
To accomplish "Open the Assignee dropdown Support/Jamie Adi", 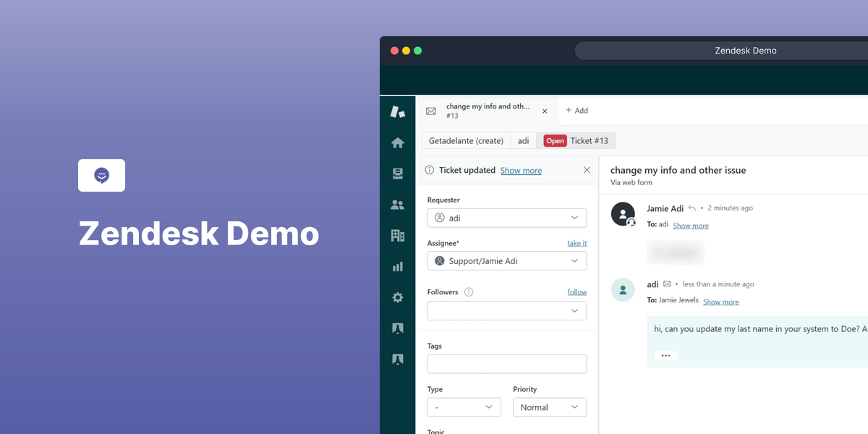I will (507, 261).
